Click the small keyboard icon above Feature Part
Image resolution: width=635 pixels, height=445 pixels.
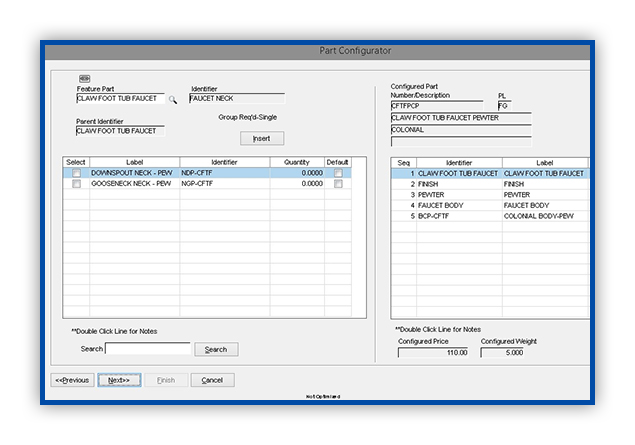[84, 79]
